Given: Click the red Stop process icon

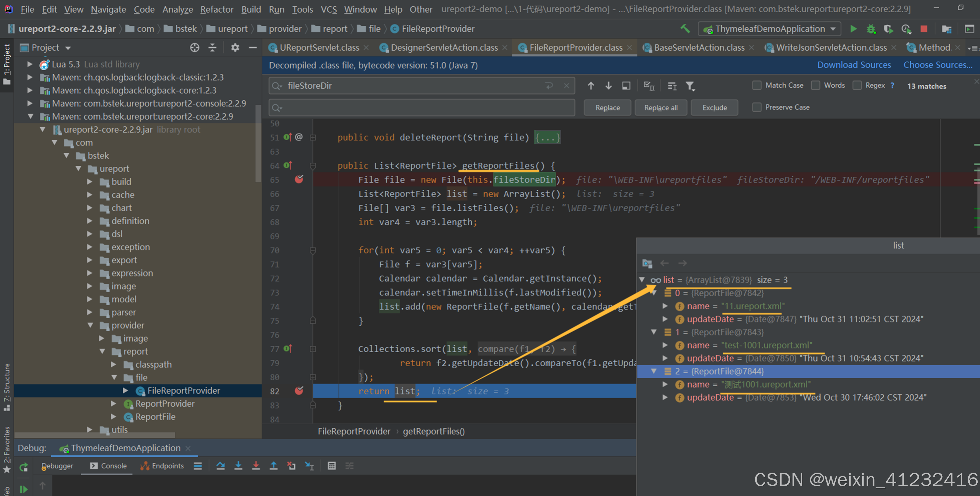Looking at the screenshot, I should [923, 29].
